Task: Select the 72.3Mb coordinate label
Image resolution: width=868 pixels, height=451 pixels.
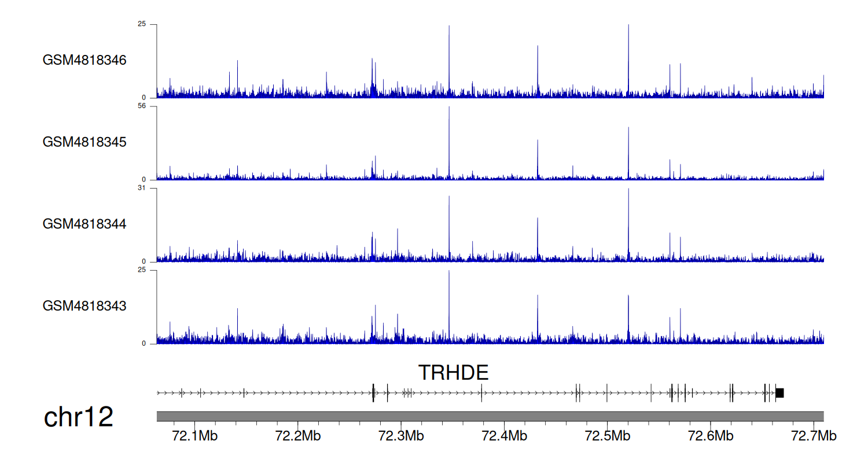Action: tap(401, 435)
